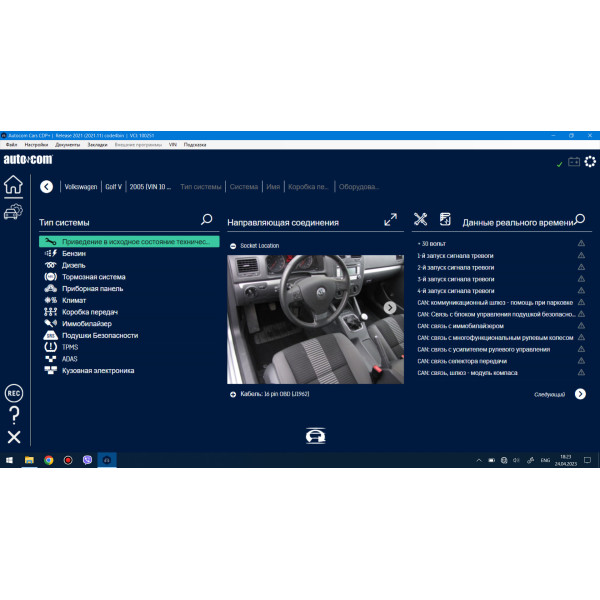Click the back arrow in breadcrumb bar
The image size is (600, 600).
point(47,187)
